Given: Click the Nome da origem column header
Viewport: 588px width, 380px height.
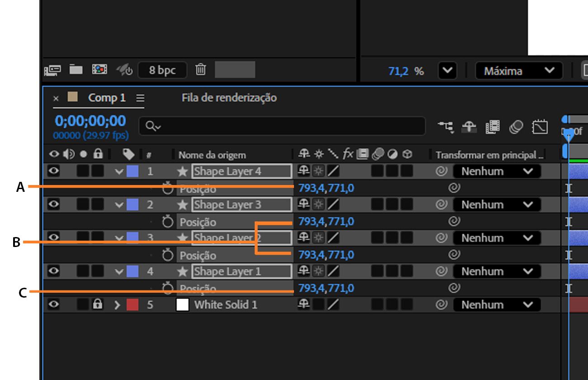Looking at the screenshot, I should (212, 155).
